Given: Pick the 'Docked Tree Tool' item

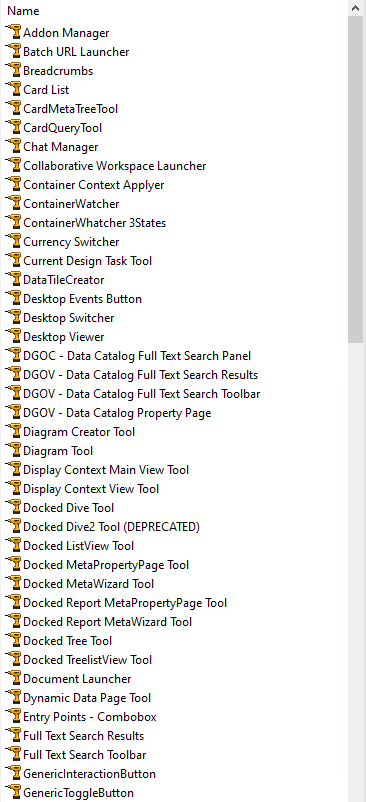Looking at the screenshot, I should coord(67,641).
